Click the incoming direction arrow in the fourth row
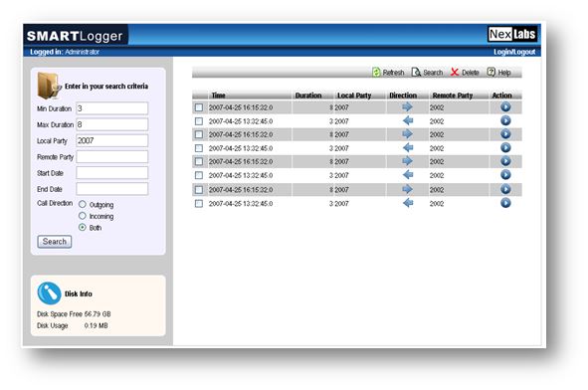This screenshot has height=390, width=588. pos(408,148)
